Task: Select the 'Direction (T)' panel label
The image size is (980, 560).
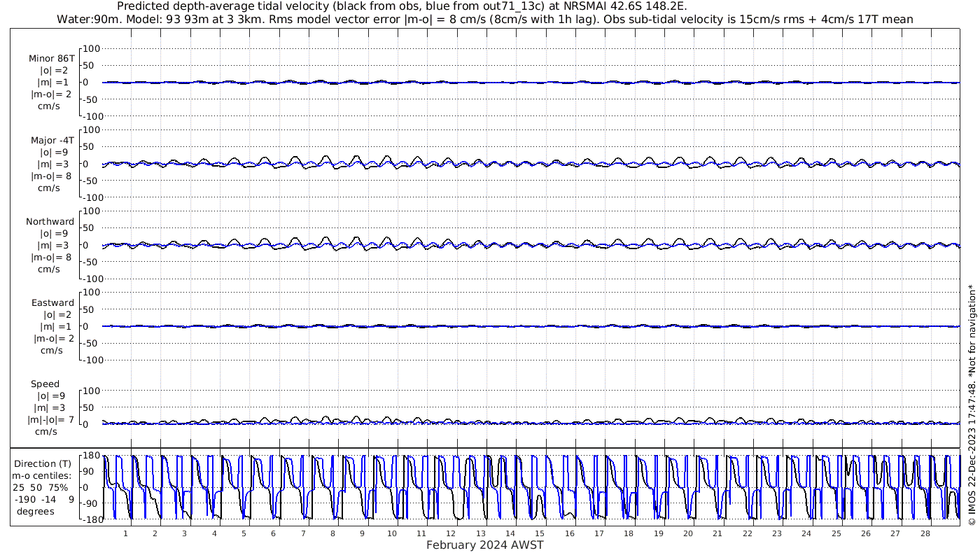Action: pos(43,464)
